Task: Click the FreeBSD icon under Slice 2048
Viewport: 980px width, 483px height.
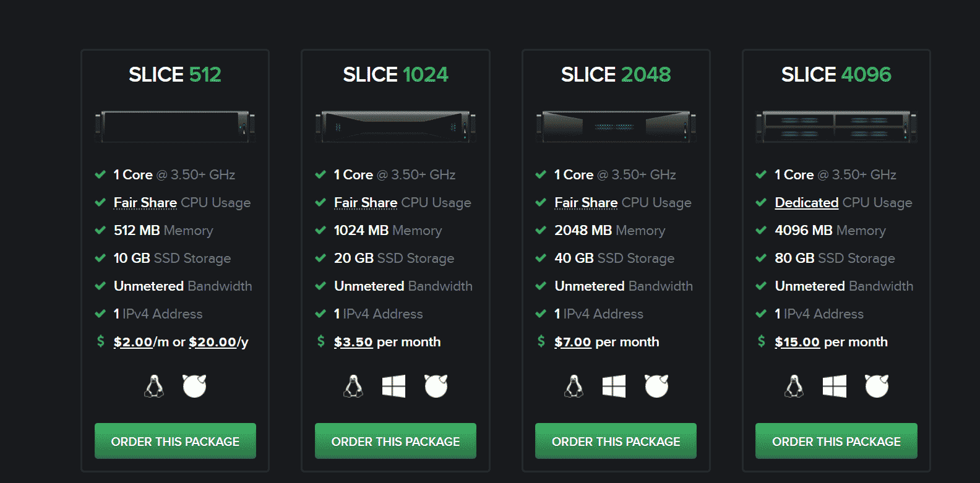Action: coord(656,386)
